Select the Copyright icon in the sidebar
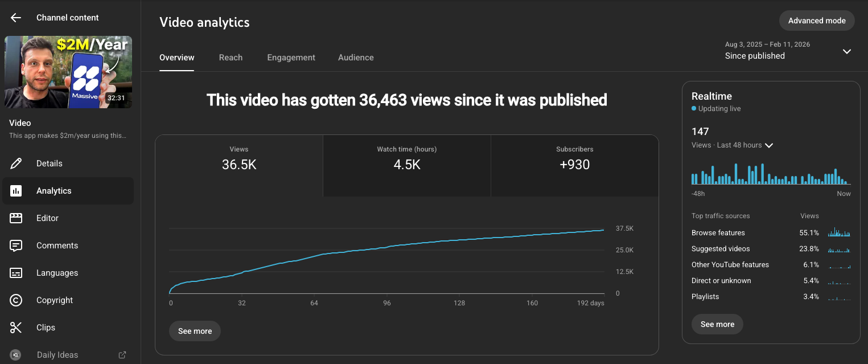The height and width of the screenshot is (364, 868). coord(17,300)
